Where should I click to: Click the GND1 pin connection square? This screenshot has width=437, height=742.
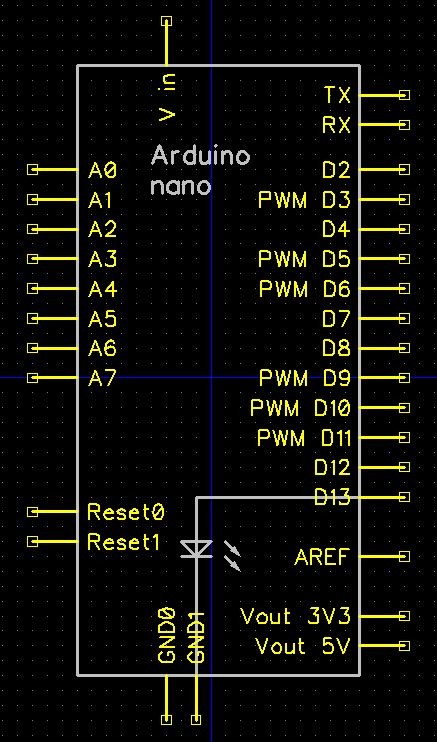click(196, 720)
